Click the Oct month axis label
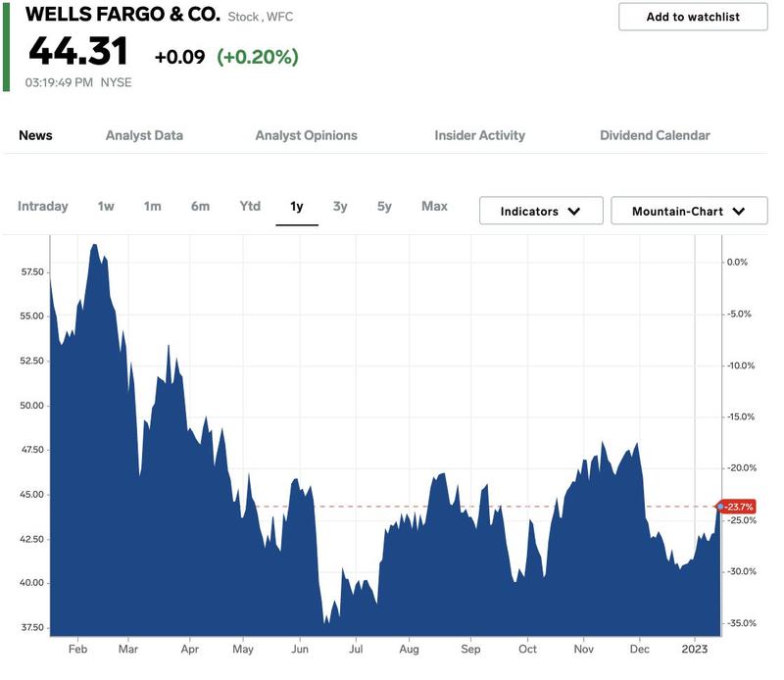 (527, 649)
